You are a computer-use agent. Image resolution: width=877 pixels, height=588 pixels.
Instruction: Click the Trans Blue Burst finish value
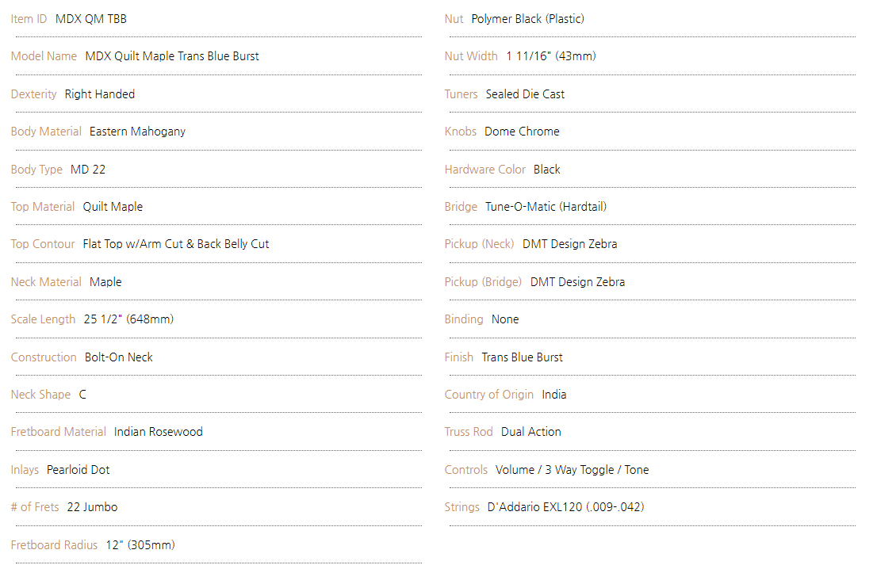(x=522, y=357)
